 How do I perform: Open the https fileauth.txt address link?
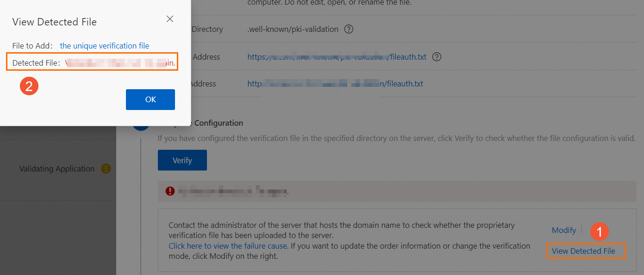tap(337, 57)
